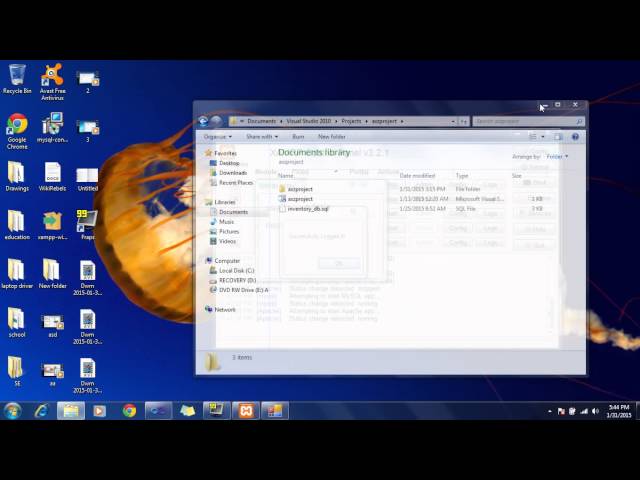Open the Recycle Bin desktop icon
The image size is (640, 480).
[x=17, y=79]
